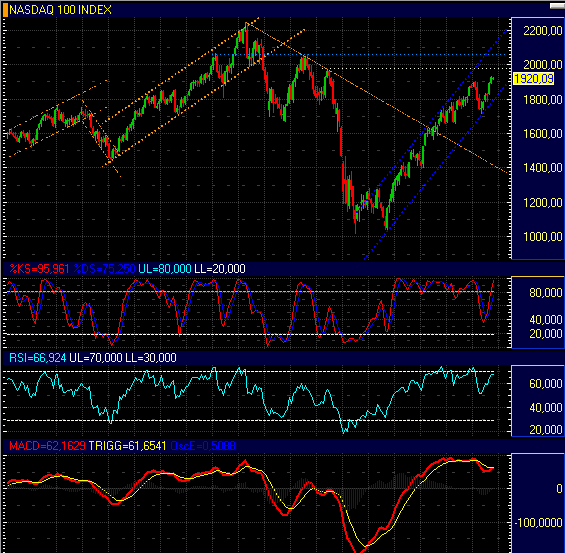Click the 1200,00 price axis label
565x553 pixels.
tap(543, 202)
